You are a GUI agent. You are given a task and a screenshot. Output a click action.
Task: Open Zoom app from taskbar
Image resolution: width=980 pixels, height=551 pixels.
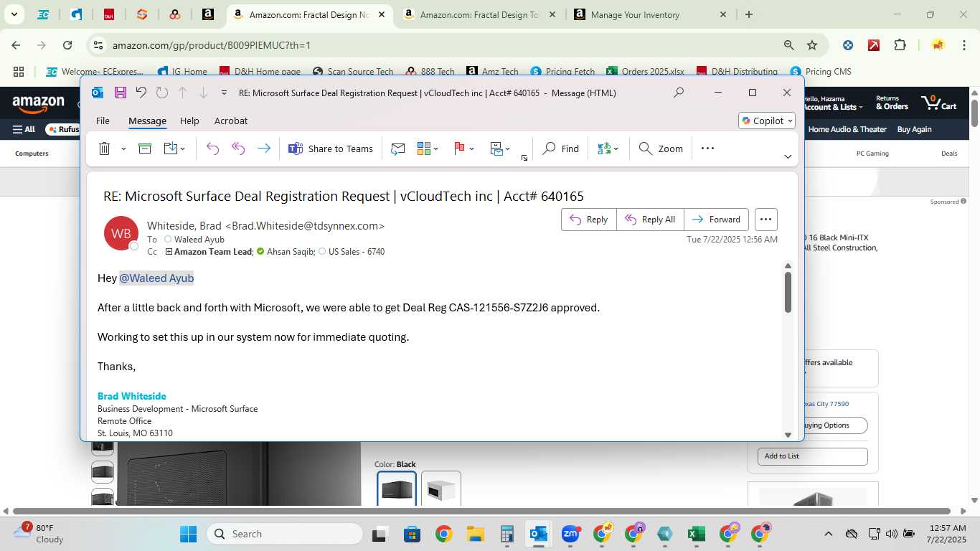click(x=570, y=534)
